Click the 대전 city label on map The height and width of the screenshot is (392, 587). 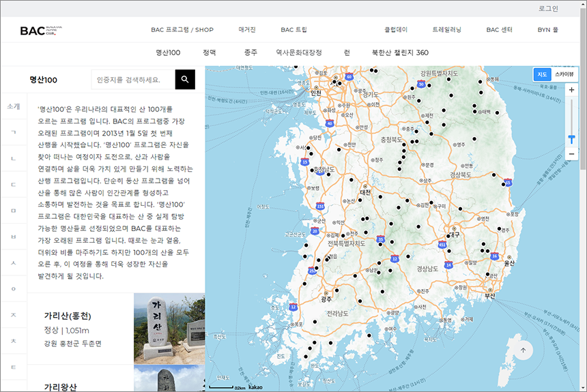coord(365,192)
